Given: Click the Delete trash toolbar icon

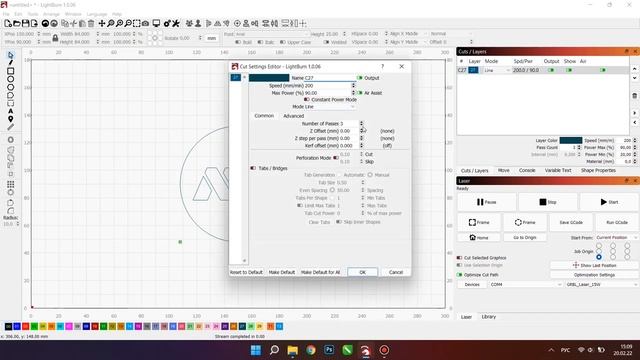Looking at the screenshot, I should click(91, 24).
